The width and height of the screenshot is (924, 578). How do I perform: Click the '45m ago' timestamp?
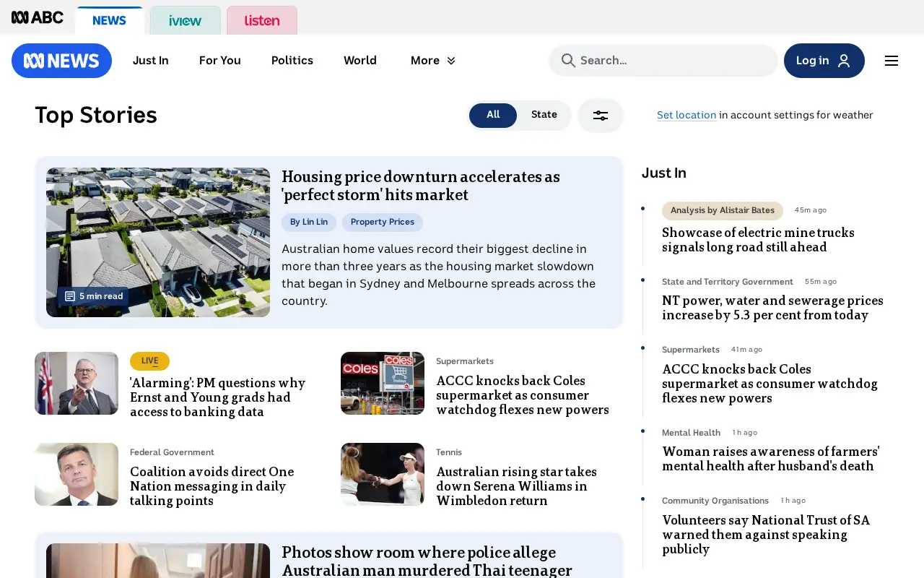tap(811, 210)
